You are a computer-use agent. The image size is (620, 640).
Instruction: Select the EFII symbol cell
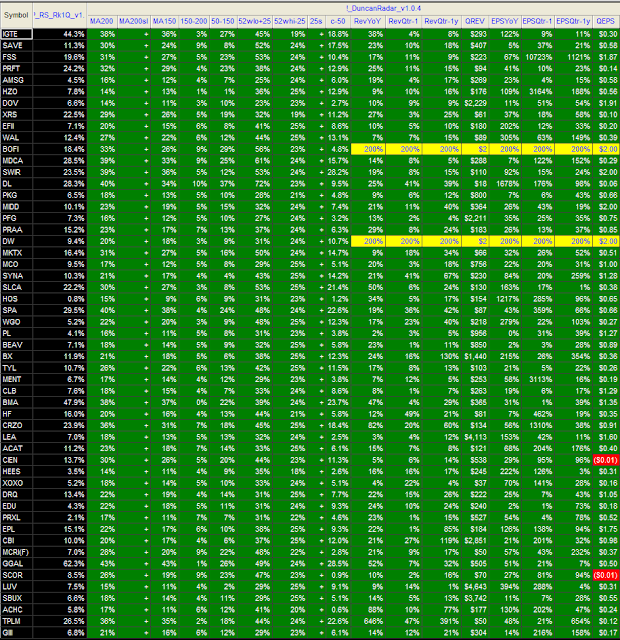[x=16, y=126]
